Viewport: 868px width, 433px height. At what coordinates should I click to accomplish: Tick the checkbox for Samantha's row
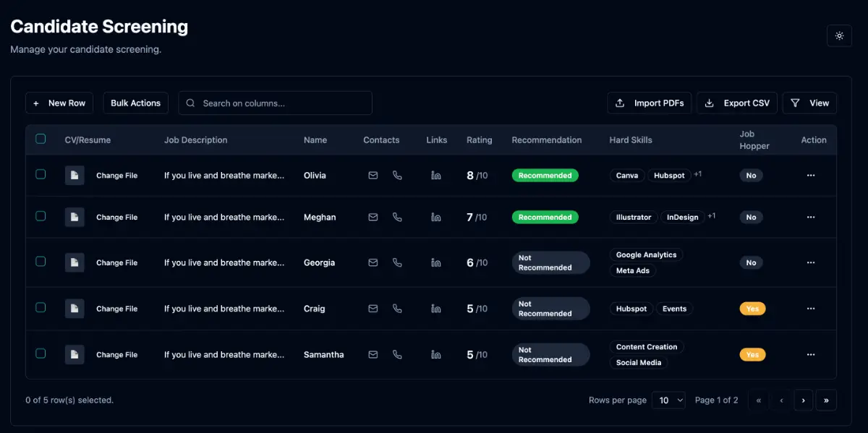tap(41, 353)
